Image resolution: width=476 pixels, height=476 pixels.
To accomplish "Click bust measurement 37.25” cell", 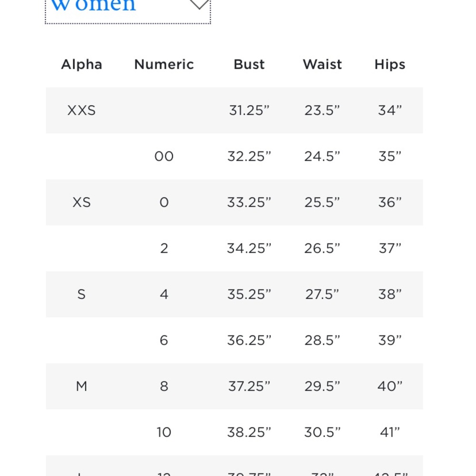I will (249, 387).
